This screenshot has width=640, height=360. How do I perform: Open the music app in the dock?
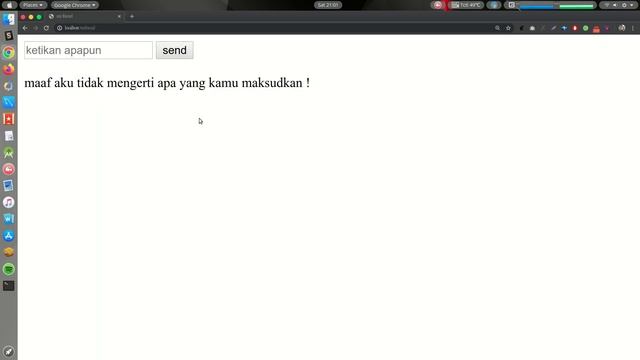[9, 202]
